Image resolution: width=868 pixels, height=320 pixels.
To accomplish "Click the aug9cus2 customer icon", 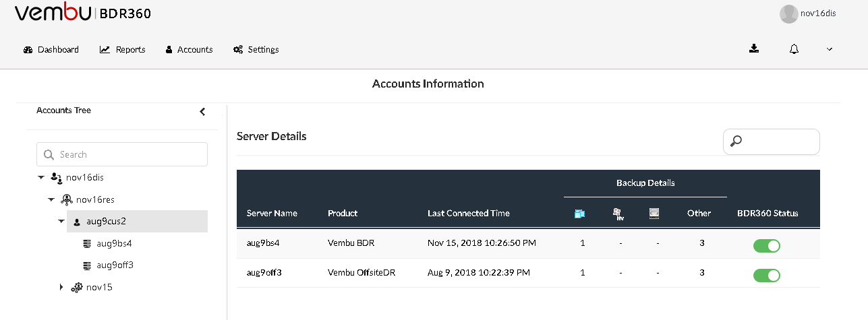I will [77, 222].
